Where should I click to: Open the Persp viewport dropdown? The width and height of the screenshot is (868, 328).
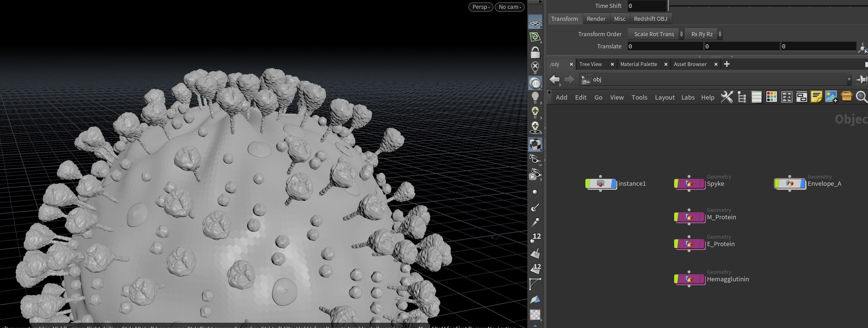[x=480, y=7]
